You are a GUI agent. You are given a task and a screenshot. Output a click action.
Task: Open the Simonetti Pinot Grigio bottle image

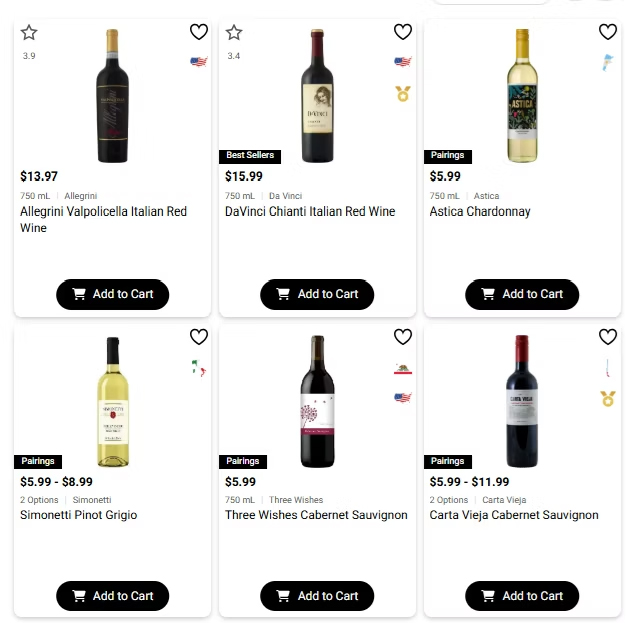pos(113,400)
